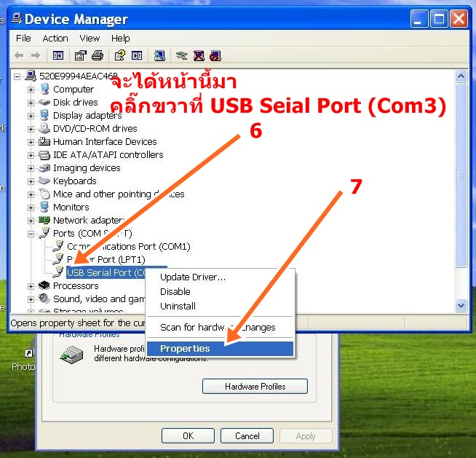Expand the Human Interface Devices category
This screenshot has width=476, height=458.
(31, 142)
